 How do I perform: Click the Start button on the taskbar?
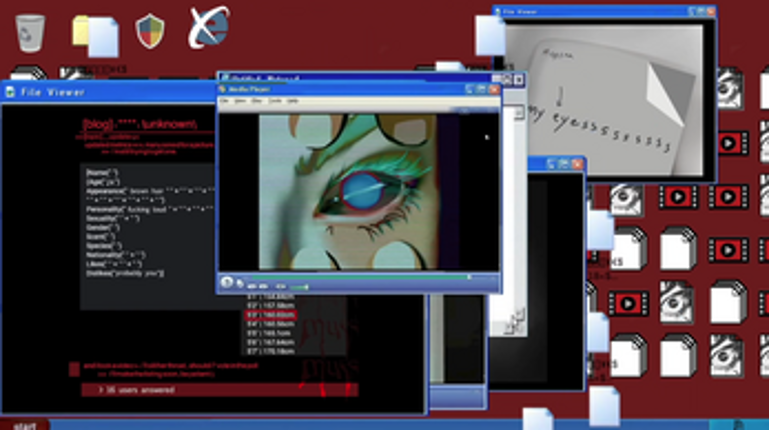coord(24,425)
